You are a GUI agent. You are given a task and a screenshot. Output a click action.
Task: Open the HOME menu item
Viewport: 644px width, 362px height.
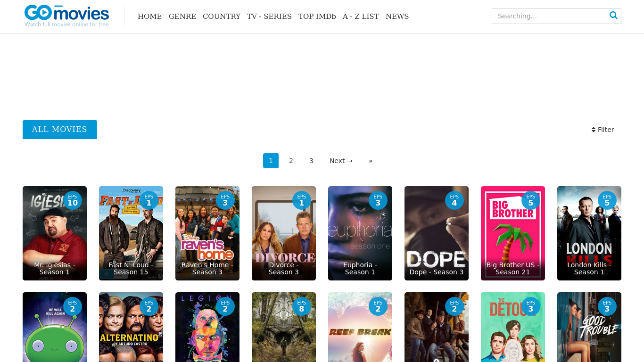pos(149,16)
